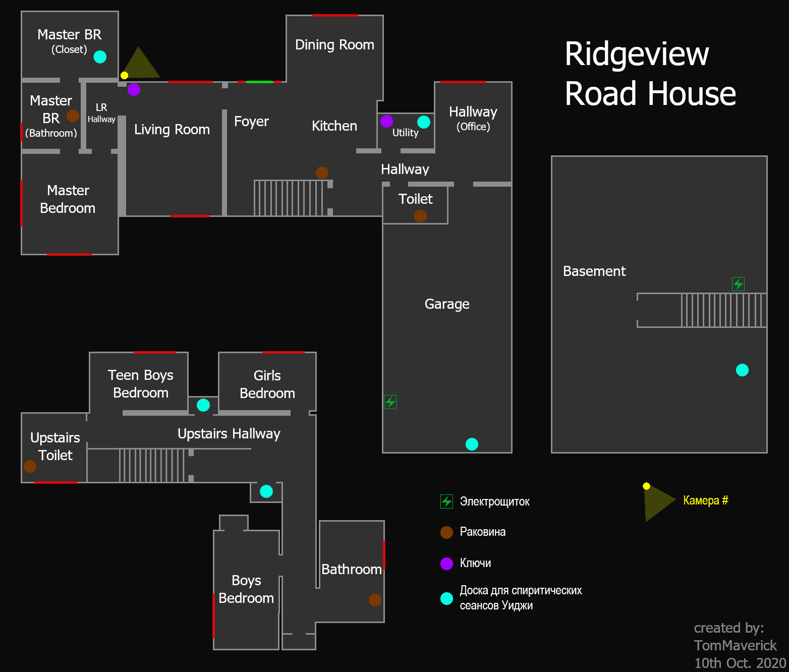
Task: Click the cyan Ouija marker in the Basement
Action: (742, 370)
